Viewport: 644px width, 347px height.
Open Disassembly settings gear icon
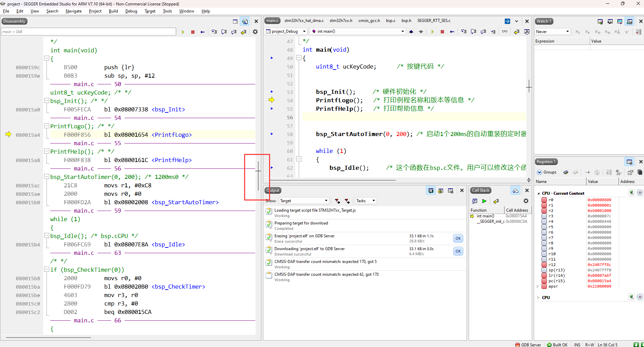[x=255, y=32]
